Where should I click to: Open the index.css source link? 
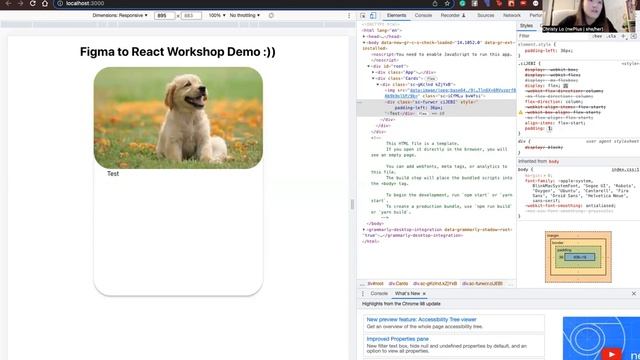coord(625,170)
